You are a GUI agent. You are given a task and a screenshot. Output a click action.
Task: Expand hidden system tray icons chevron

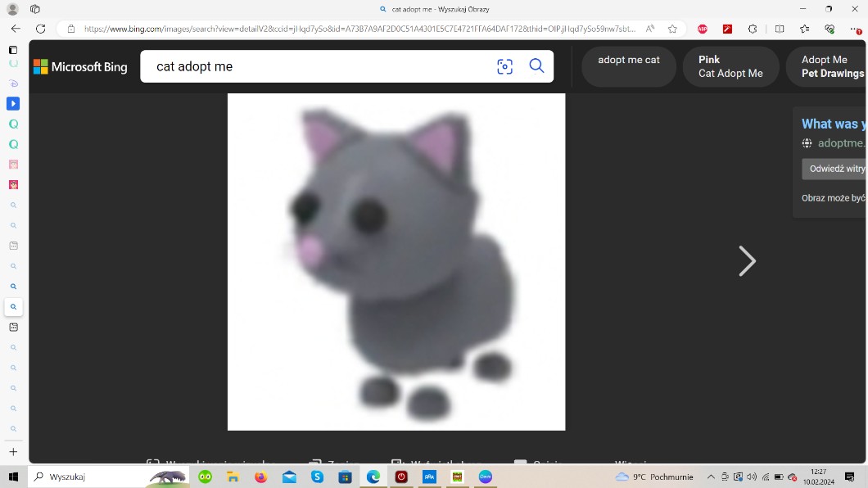(x=711, y=477)
